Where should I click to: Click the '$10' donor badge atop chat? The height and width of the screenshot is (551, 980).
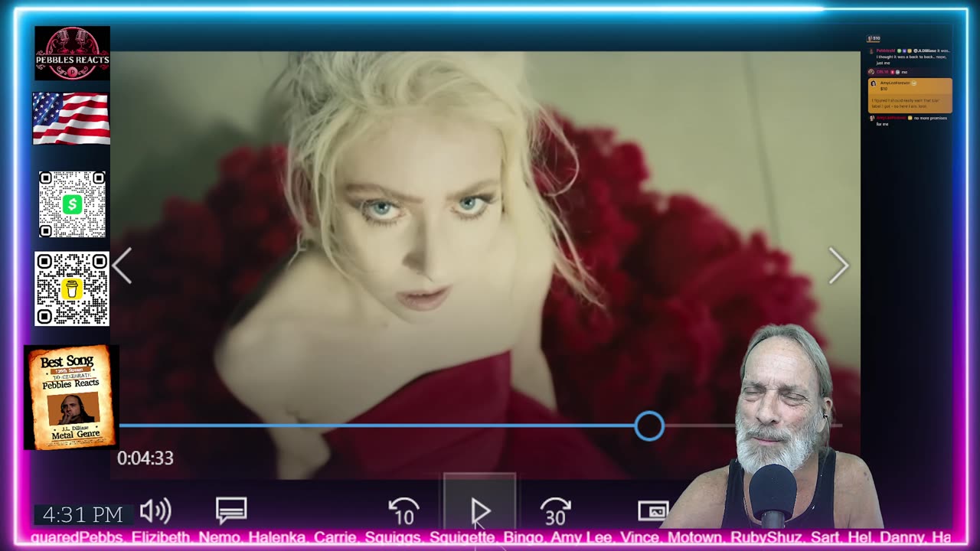pyautogui.click(x=874, y=38)
